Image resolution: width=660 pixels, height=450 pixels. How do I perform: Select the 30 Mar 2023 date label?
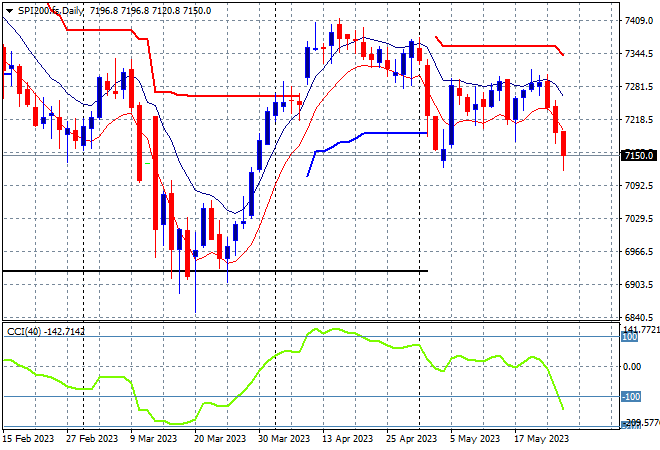tap(284, 439)
